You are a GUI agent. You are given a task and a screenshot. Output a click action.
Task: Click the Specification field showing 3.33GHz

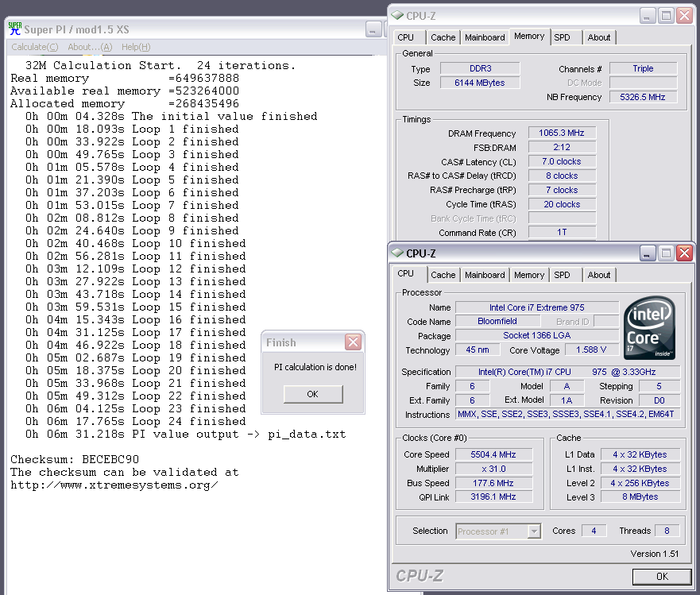pyautogui.click(x=567, y=372)
